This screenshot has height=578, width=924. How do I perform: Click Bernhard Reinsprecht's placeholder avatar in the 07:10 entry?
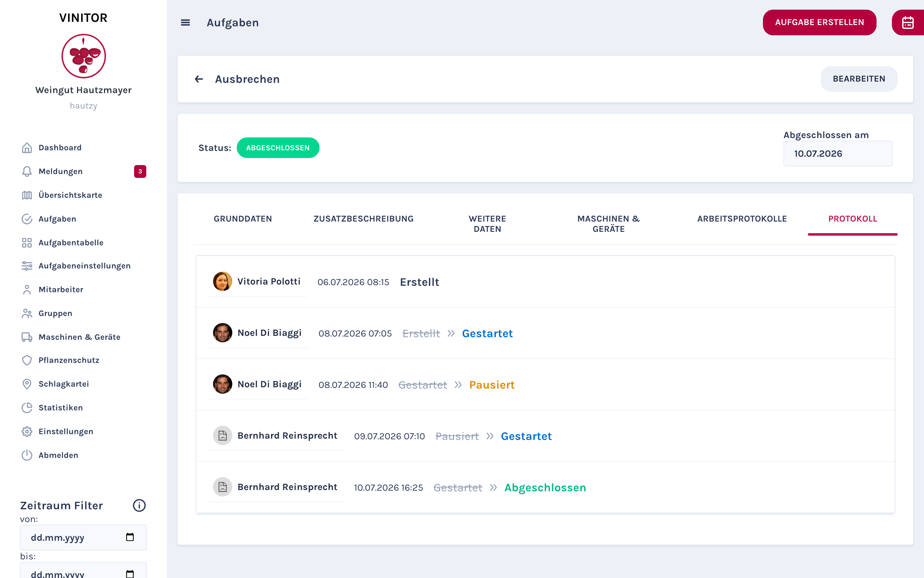click(x=223, y=435)
